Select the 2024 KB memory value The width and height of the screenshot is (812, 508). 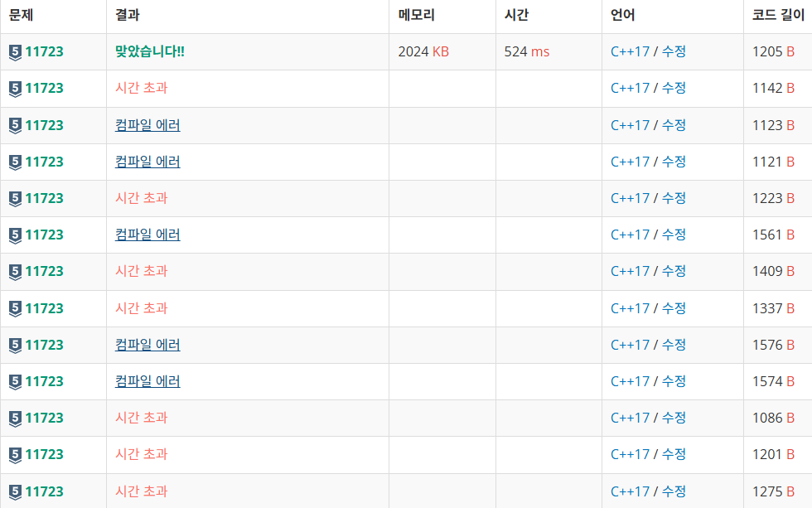(x=423, y=51)
